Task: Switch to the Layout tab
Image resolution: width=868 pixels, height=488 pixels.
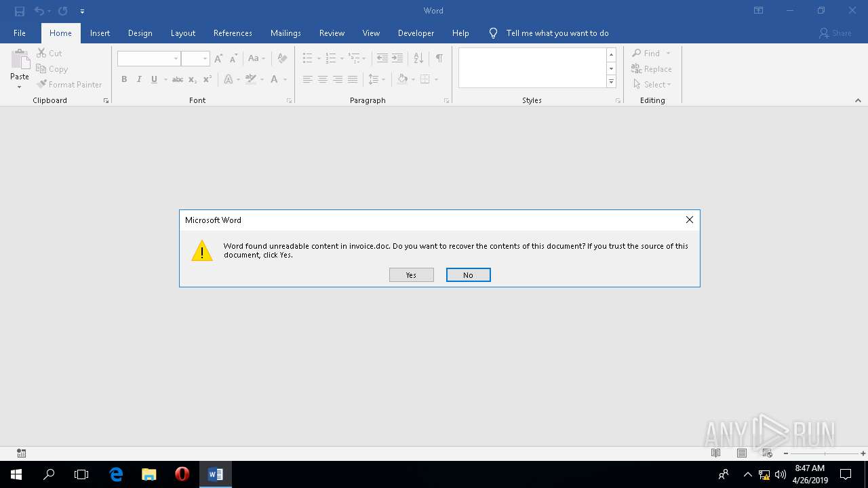Action: click(x=182, y=33)
